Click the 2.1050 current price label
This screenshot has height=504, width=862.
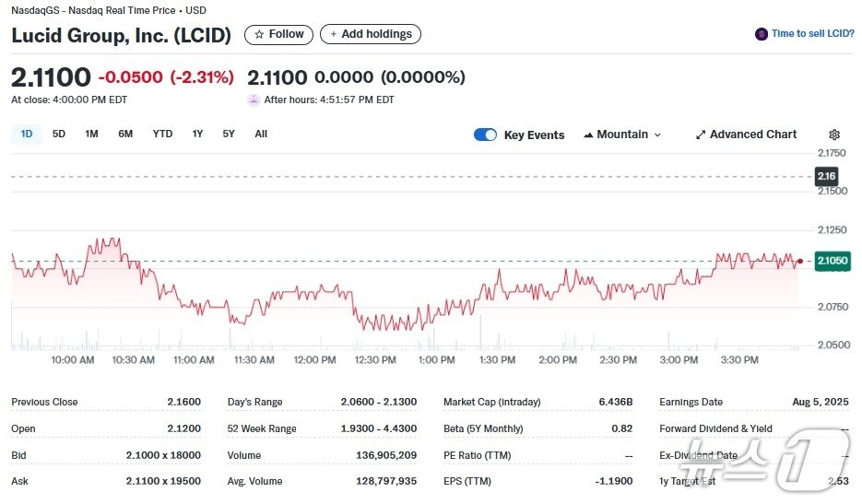pyautogui.click(x=832, y=262)
